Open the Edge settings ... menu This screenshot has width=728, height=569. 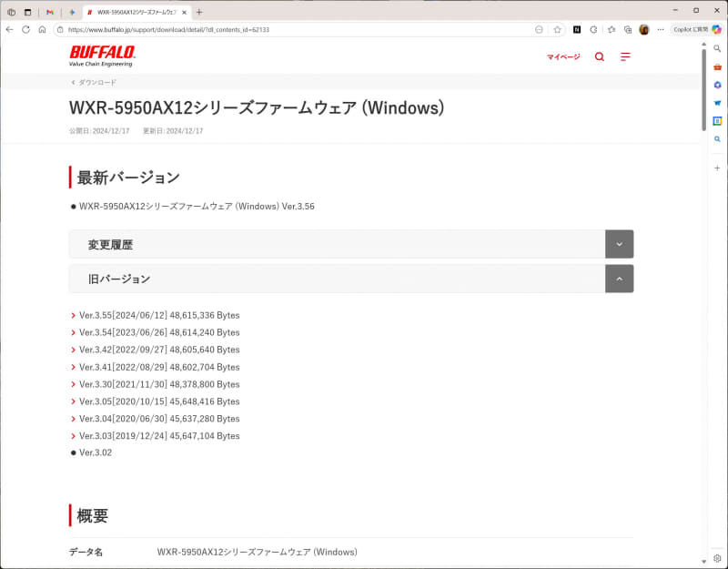point(660,28)
